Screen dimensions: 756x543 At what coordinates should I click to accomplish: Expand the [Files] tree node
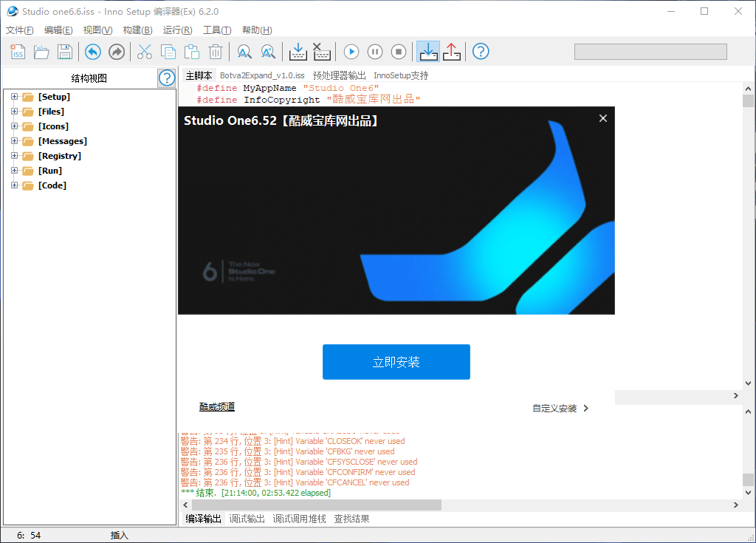coord(15,112)
